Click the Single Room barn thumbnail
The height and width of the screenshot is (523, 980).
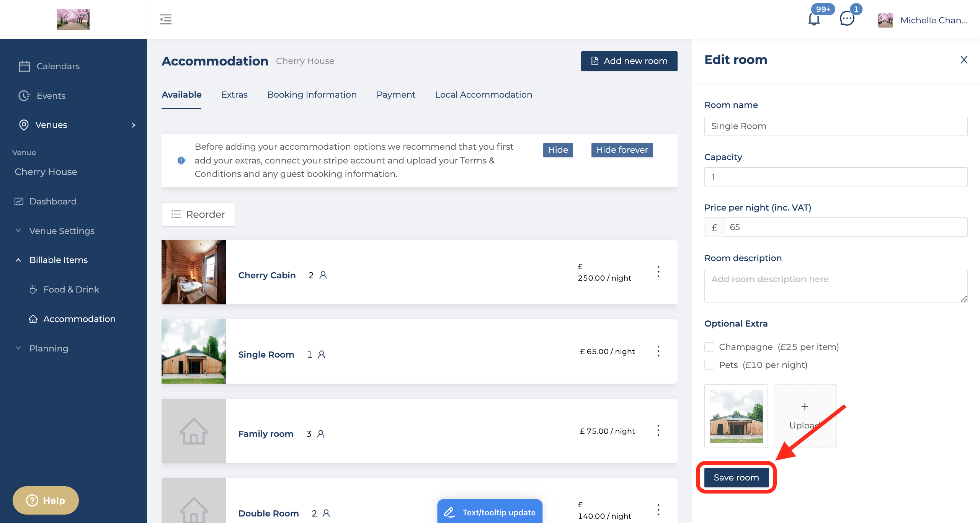(x=194, y=351)
